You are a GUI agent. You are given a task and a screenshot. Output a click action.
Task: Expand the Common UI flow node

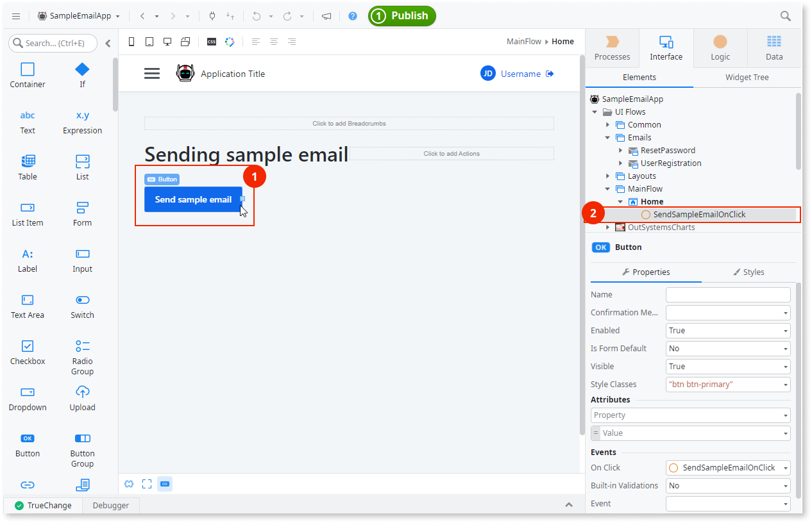(x=608, y=125)
